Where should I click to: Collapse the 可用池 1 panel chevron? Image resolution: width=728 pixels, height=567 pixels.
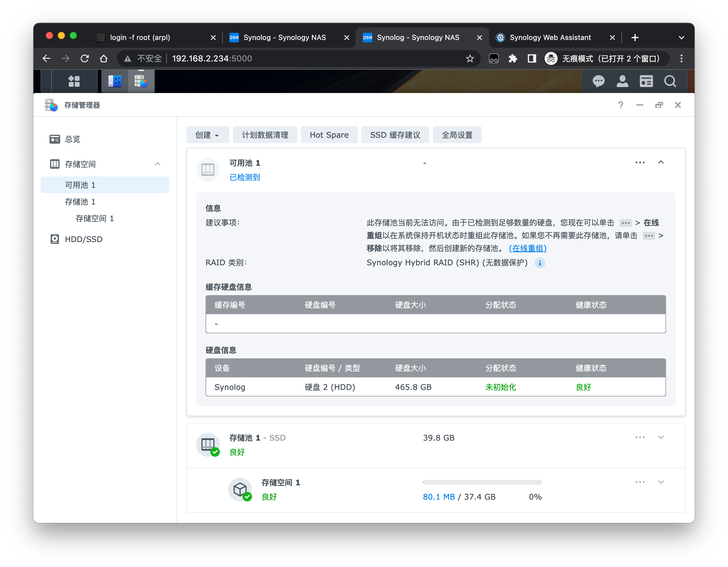[661, 162]
